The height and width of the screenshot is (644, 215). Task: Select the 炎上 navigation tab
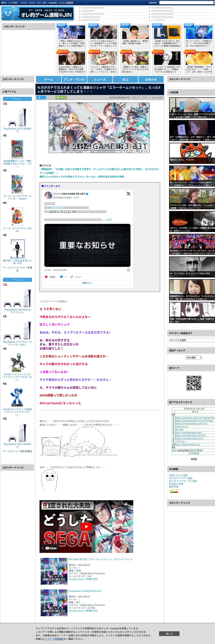pyautogui.click(x=125, y=80)
